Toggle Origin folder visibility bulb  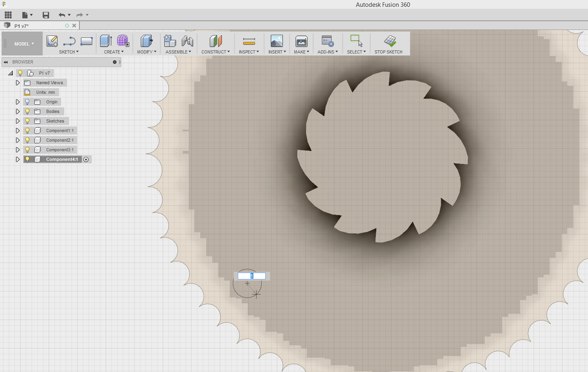tap(28, 102)
